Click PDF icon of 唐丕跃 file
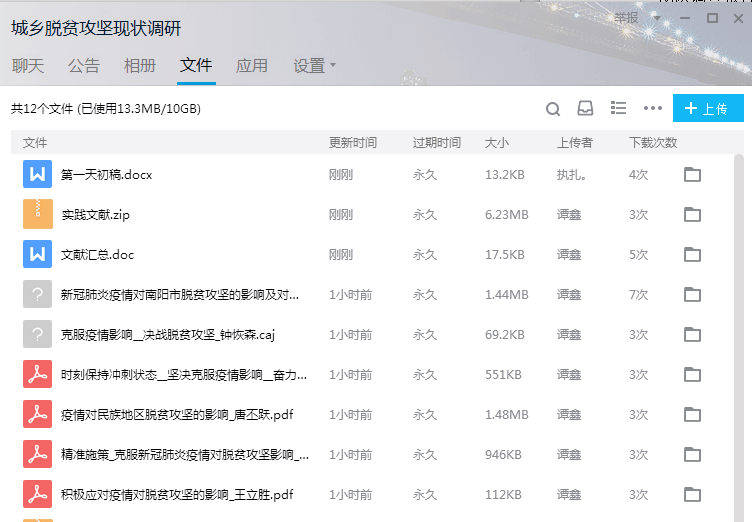This screenshot has height=522, width=752. pyautogui.click(x=37, y=415)
